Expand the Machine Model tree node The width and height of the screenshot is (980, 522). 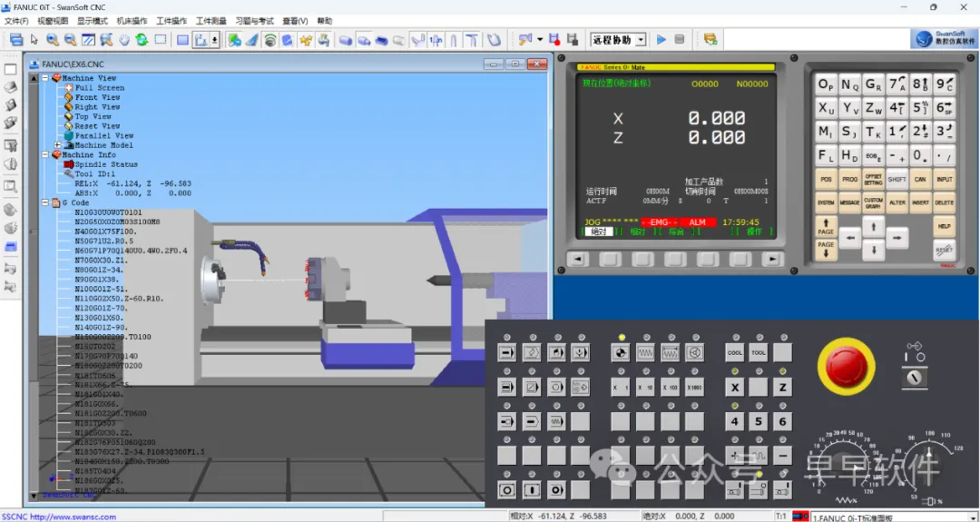coord(58,145)
